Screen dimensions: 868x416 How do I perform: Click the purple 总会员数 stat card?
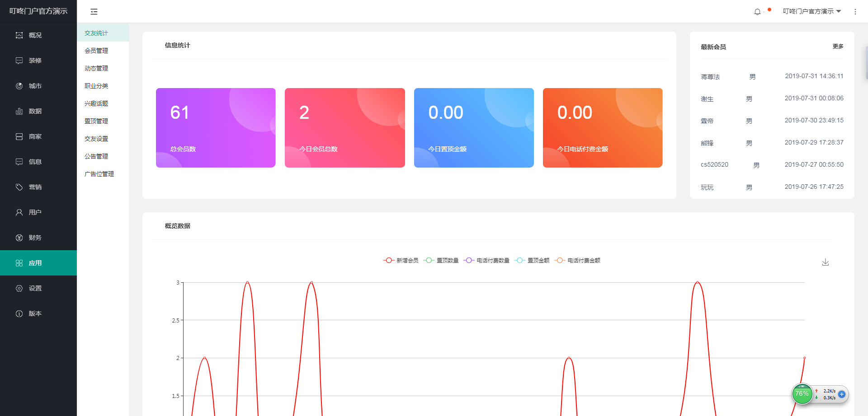(x=216, y=128)
